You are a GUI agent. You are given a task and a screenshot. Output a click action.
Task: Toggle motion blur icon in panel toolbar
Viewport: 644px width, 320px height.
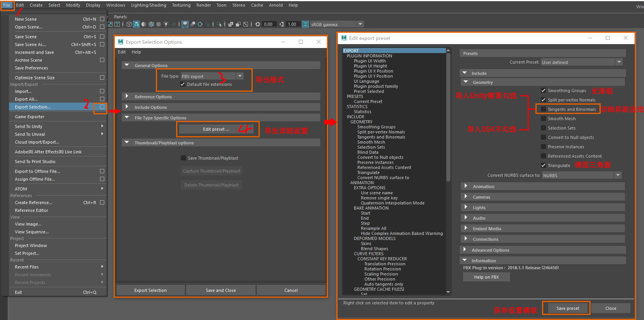(x=193, y=24)
